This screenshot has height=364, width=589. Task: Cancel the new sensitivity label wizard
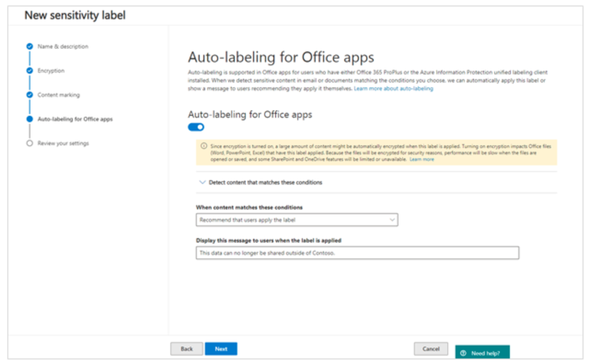point(431,349)
